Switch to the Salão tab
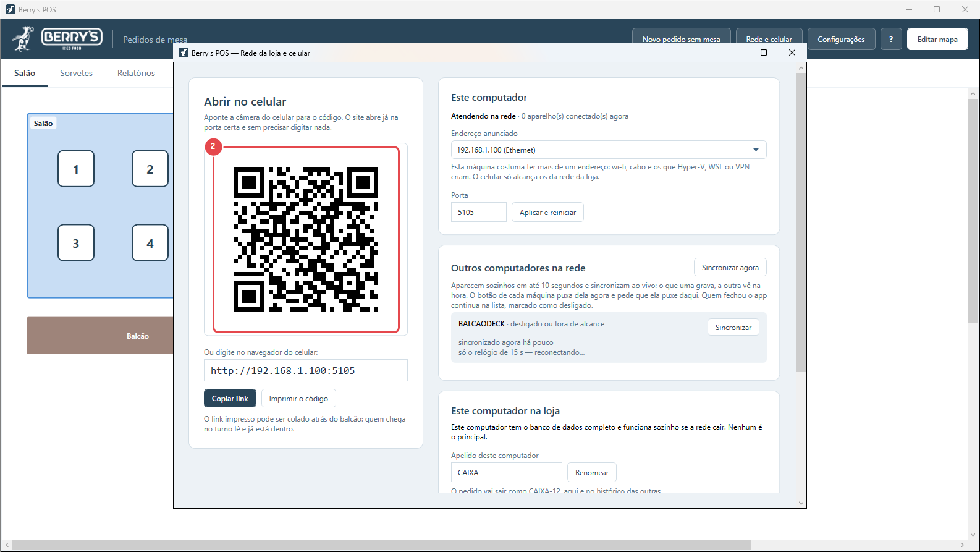 tap(25, 73)
